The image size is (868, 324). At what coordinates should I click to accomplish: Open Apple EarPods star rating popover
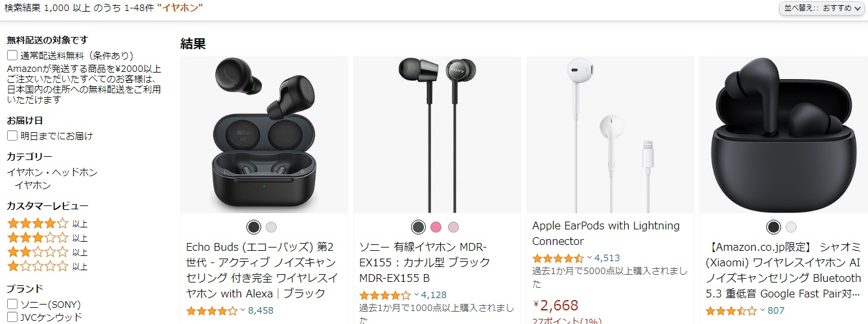click(558, 258)
